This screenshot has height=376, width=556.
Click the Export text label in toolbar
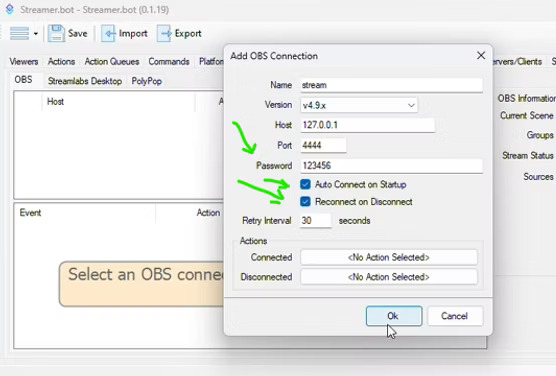[188, 33]
